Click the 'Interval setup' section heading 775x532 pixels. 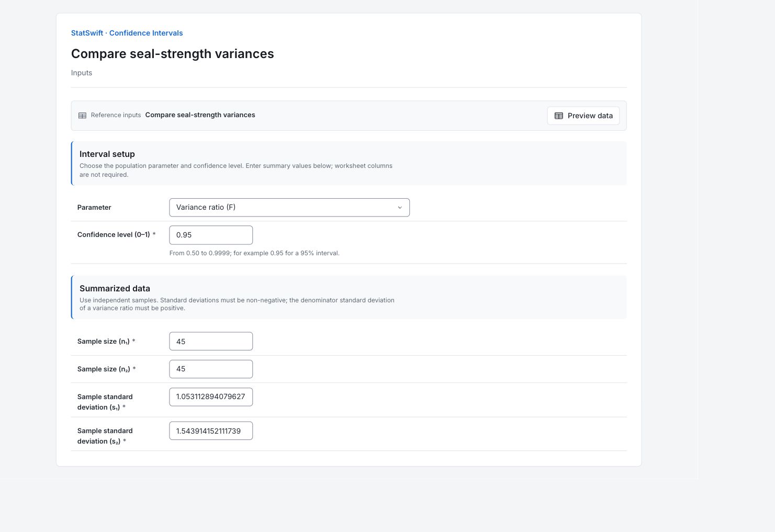tap(107, 154)
